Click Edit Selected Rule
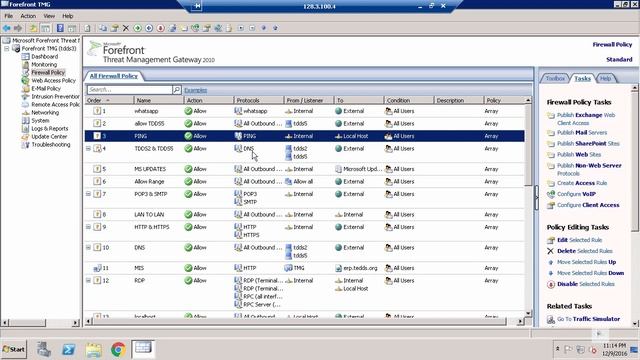Screen dimensions: 640x360 (x=580, y=240)
